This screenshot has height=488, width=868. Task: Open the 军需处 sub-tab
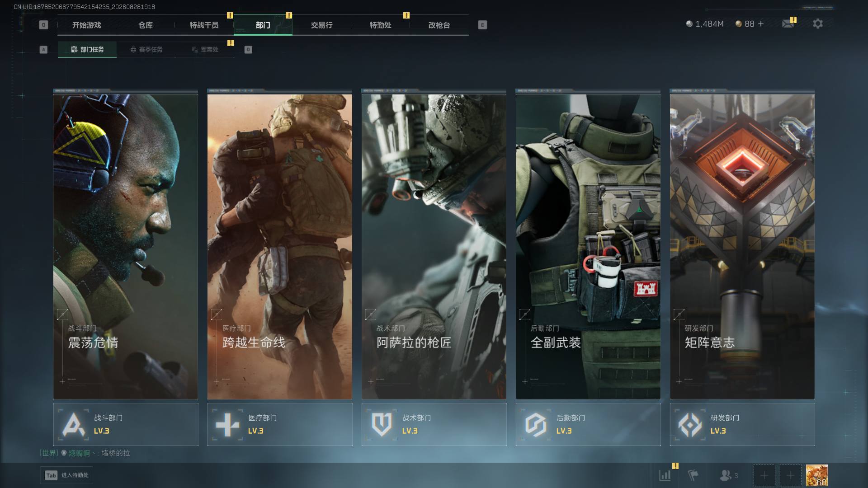click(x=205, y=50)
